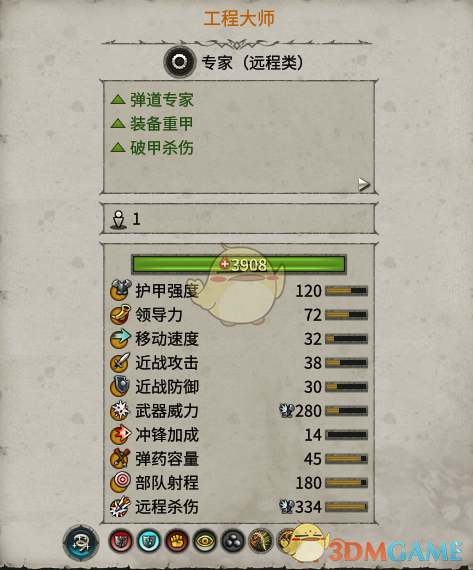Click the melee defence shield icon

[x=121, y=386]
